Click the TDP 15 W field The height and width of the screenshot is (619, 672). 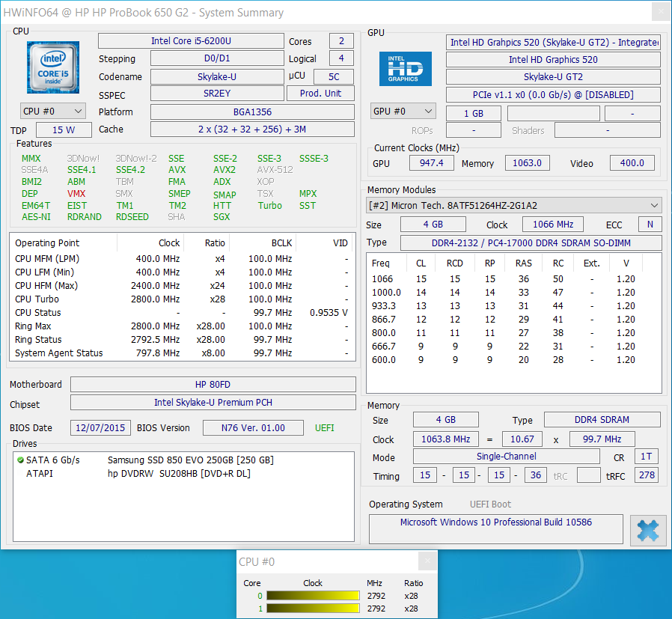pos(64,130)
